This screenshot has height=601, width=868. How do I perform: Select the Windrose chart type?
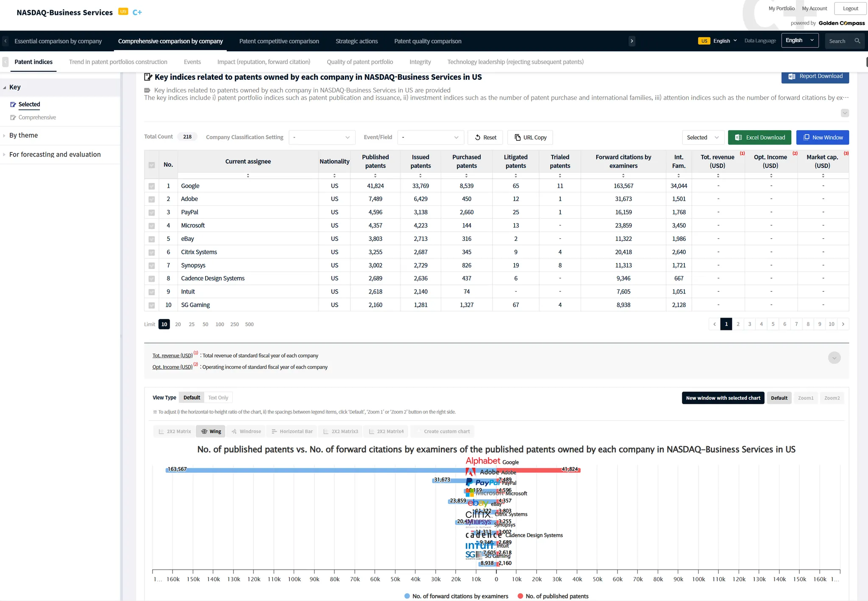click(x=246, y=431)
